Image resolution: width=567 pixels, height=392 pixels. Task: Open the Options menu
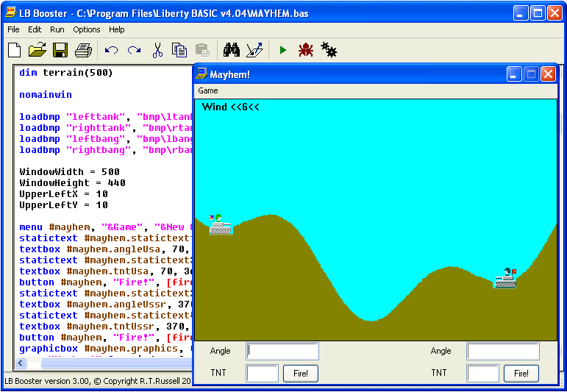point(86,29)
